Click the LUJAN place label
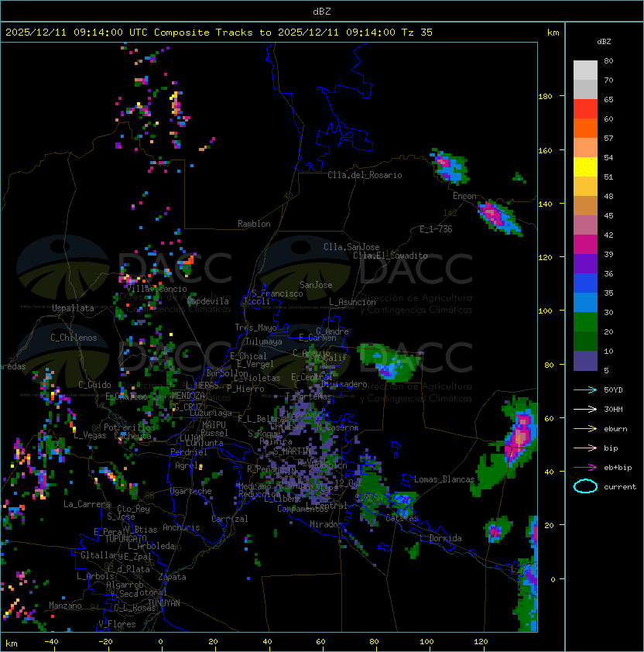 click(x=191, y=438)
